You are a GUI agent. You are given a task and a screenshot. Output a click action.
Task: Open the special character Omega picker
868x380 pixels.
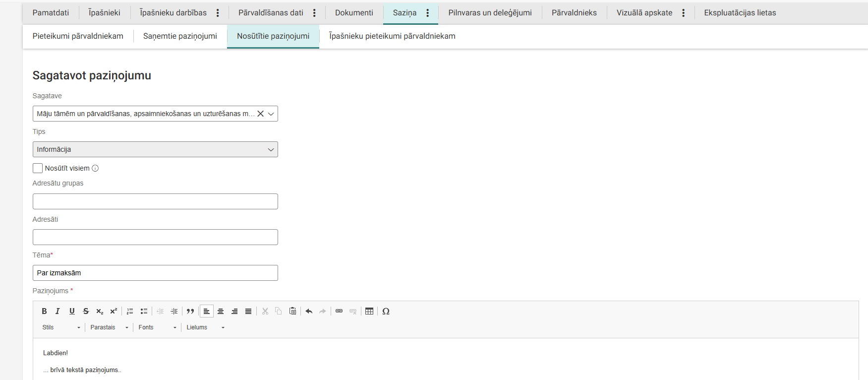click(x=386, y=311)
